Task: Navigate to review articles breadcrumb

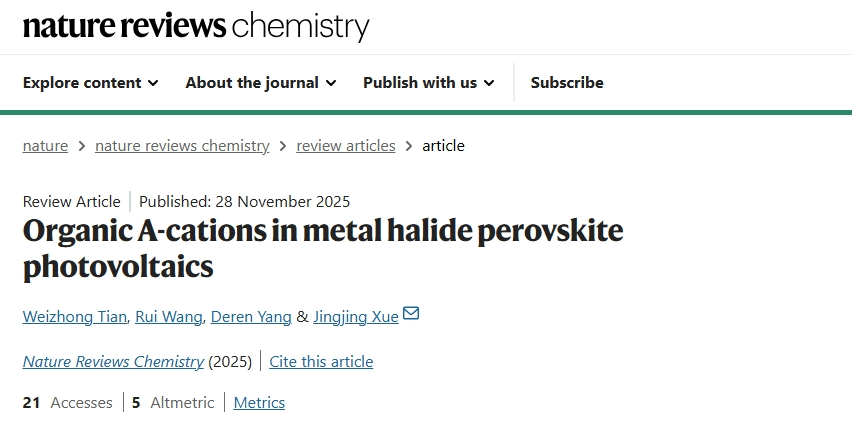Action: pyautogui.click(x=345, y=145)
